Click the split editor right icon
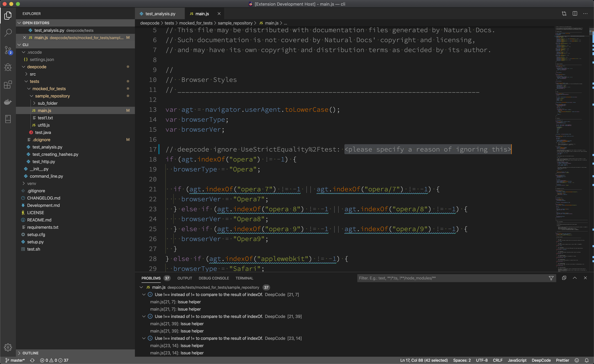594x364 pixels. (x=575, y=14)
